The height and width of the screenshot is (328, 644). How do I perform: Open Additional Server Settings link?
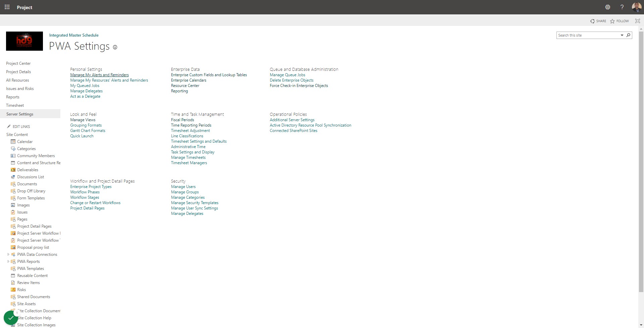(292, 120)
